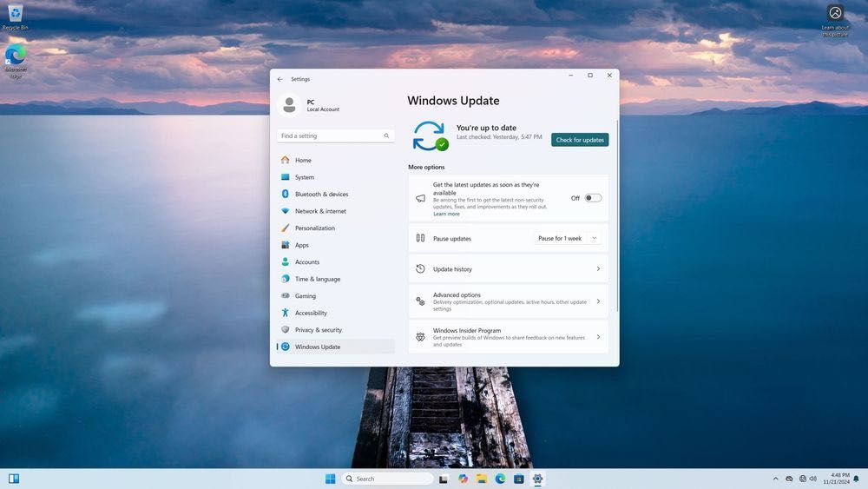Click the PC Local Account name

point(323,105)
